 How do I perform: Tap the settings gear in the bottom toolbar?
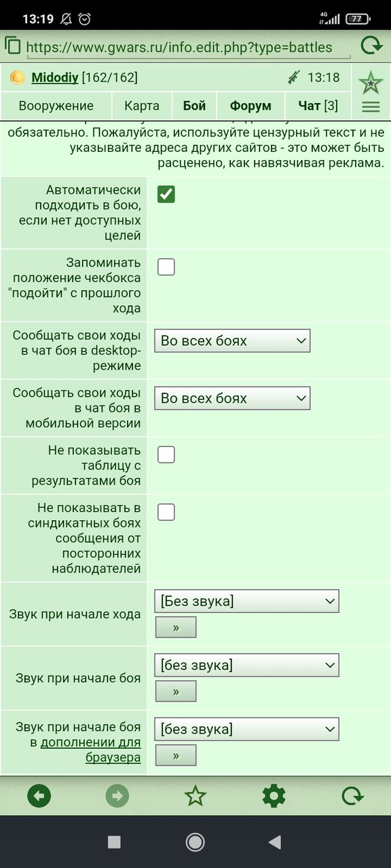tap(274, 795)
